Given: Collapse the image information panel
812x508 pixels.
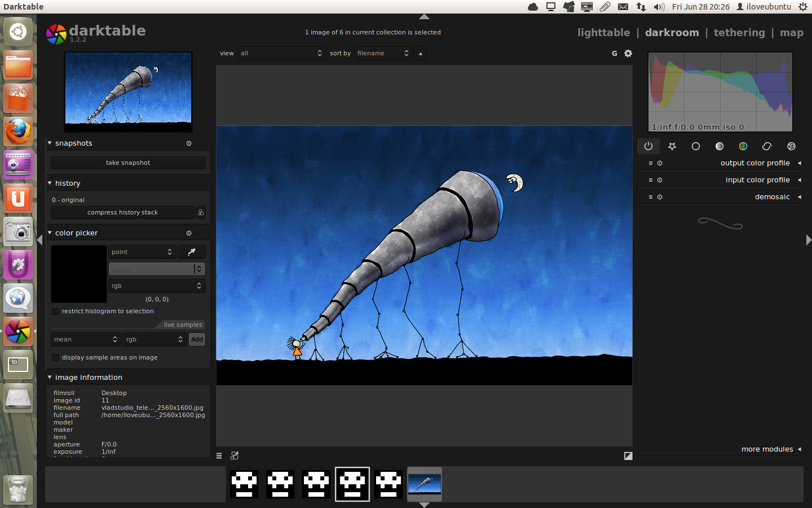Looking at the screenshot, I should click(50, 378).
